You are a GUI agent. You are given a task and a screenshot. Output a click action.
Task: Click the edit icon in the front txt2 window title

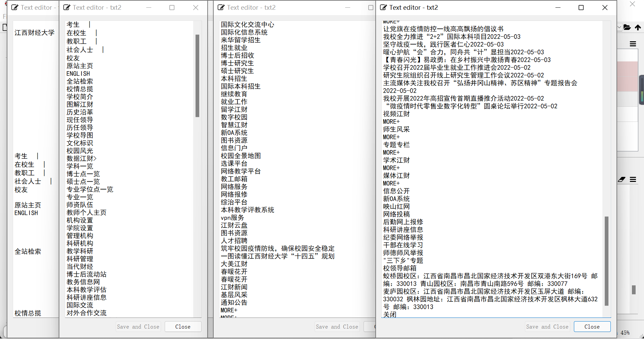pos(383,7)
